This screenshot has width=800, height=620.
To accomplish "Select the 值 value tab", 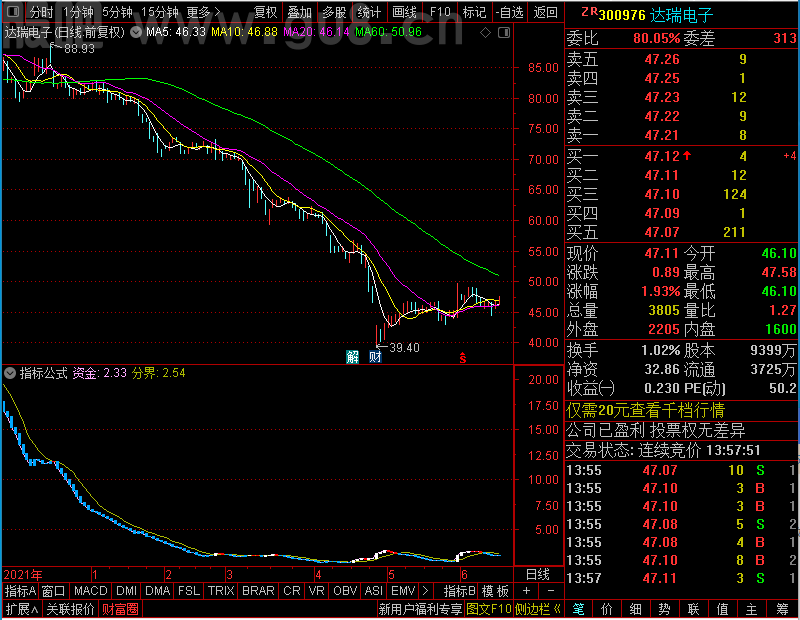I will (722, 609).
